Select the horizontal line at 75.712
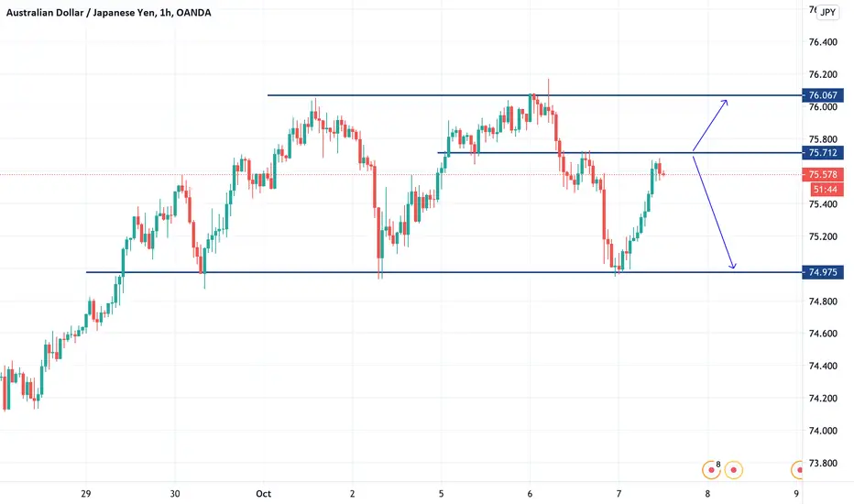The width and height of the screenshot is (854, 504). coord(619,152)
